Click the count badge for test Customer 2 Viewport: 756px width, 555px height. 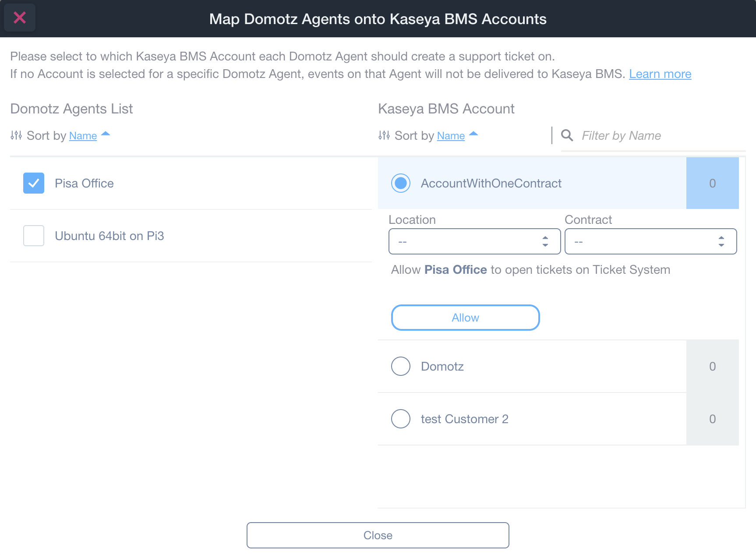[x=713, y=419]
